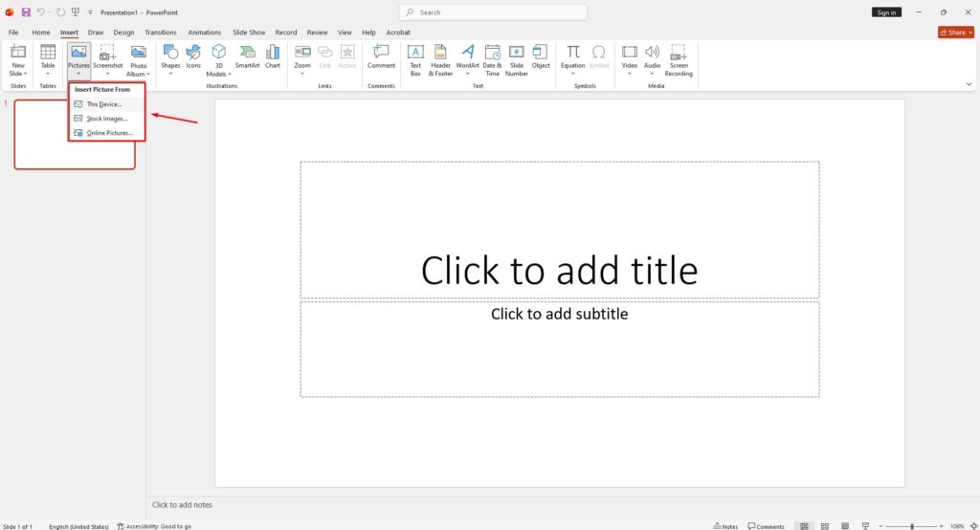
Task: Open the Transitions tab
Action: tap(161, 33)
